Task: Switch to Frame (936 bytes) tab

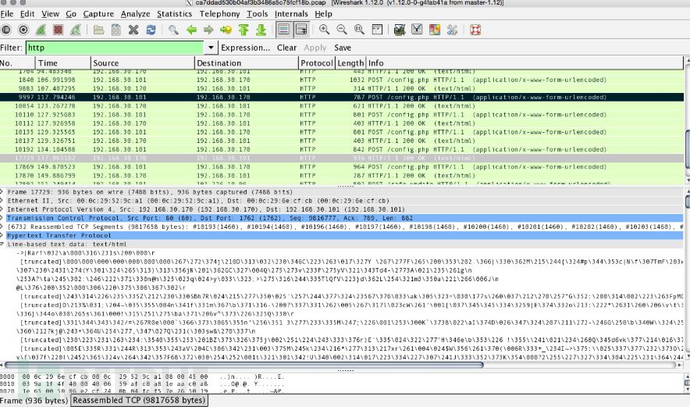Action: coord(34,400)
